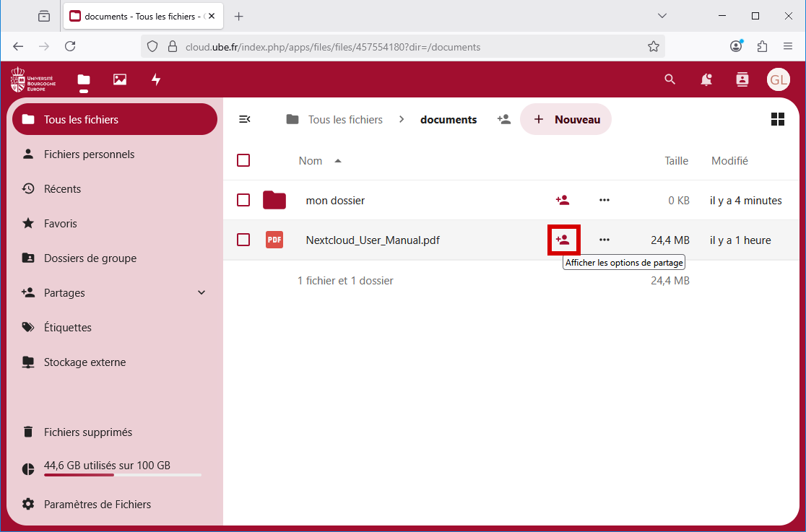The image size is (806, 532).
Task: Switch to grid view
Action: 778,119
